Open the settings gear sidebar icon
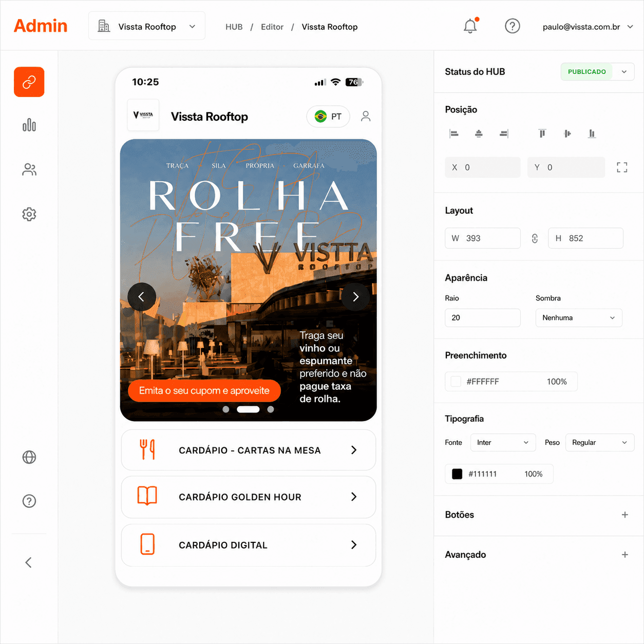 [x=29, y=214]
